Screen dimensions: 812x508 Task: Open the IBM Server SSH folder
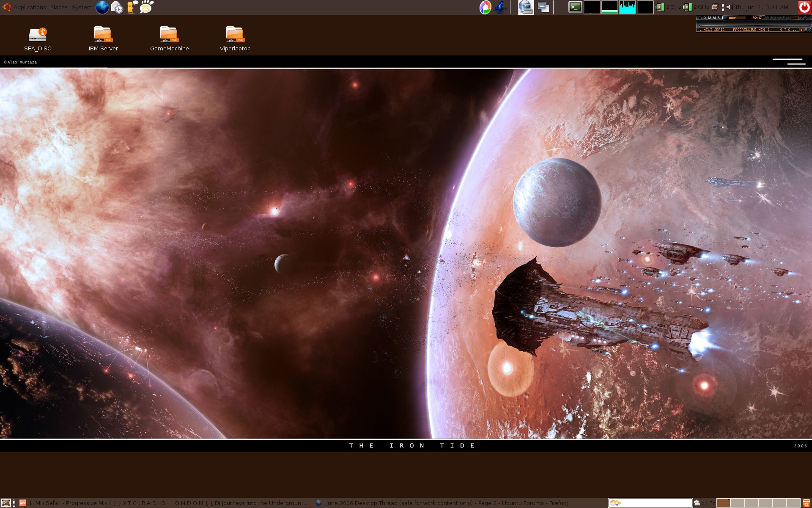tap(103, 35)
